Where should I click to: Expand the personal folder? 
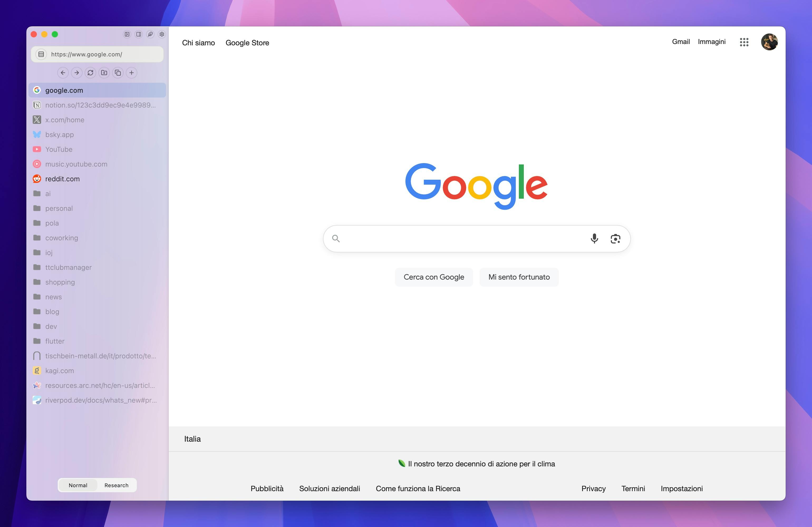tap(97, 208)
